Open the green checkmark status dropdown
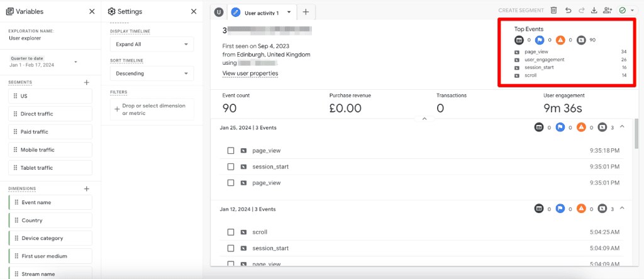The image size is (644, 279). click(628, 10)
